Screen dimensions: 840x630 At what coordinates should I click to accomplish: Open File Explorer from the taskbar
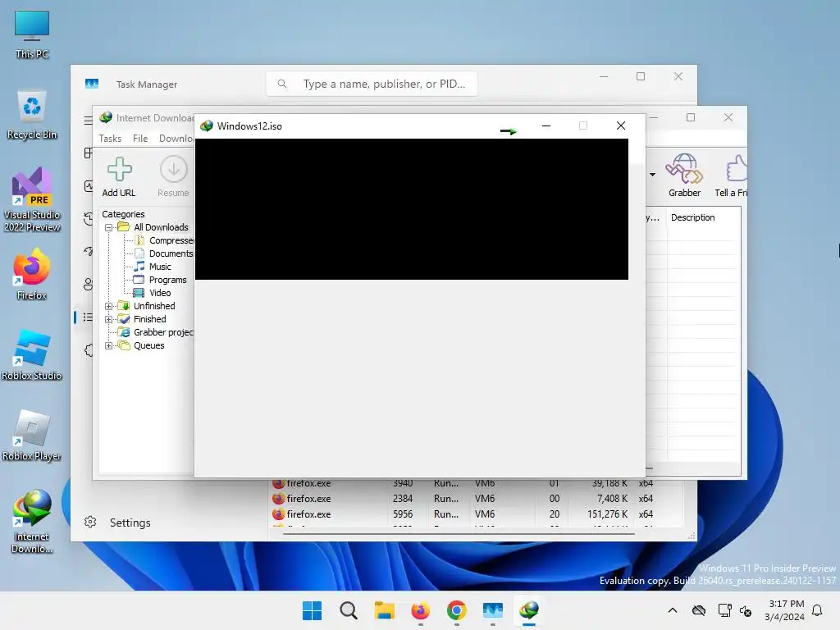(x=384, y=610)
